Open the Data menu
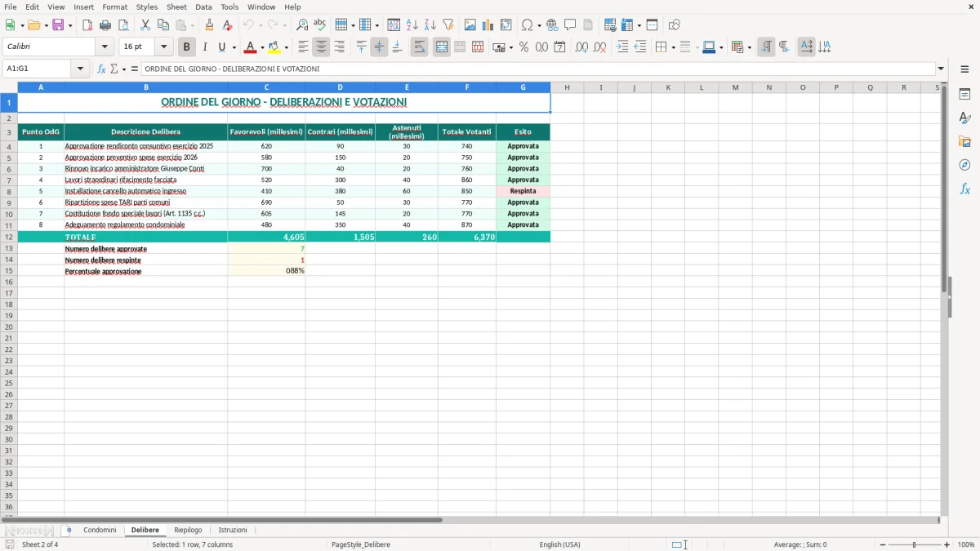The height and width of the screenshot is (551, 980). click(203, 7)
